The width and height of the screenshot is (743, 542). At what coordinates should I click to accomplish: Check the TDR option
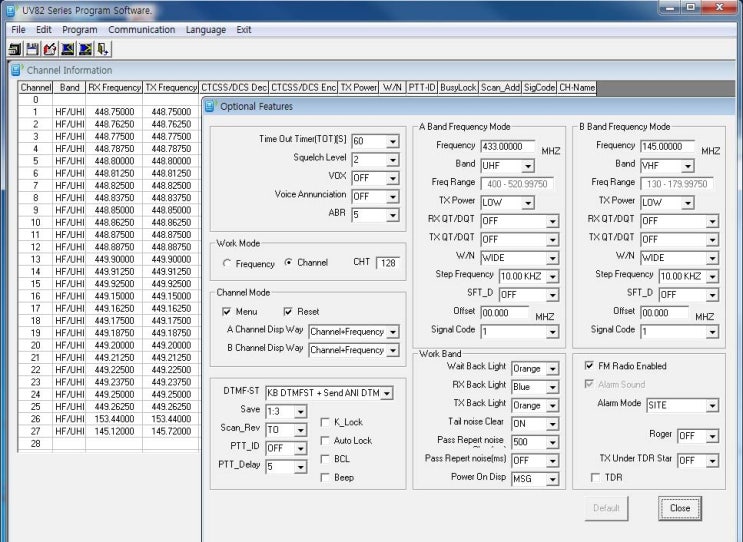point(594,477)
